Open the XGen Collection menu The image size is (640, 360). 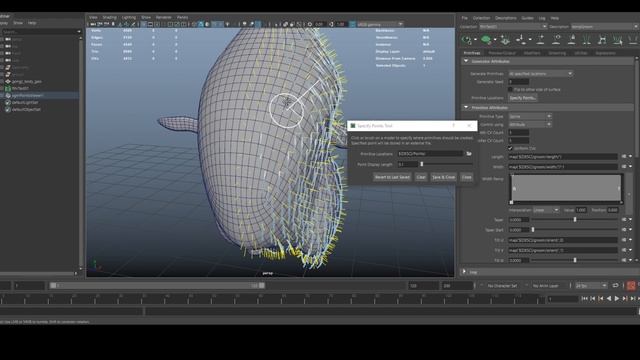pyautogui.click(x=481, y=18)
